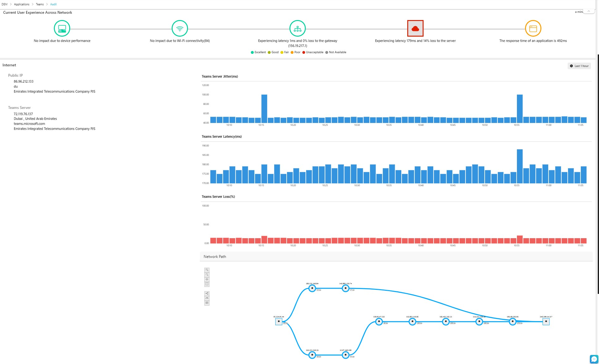599x364 pixels.
Task: Click the Wi-Fi connectivity icon
Action: tap(180, 28)
